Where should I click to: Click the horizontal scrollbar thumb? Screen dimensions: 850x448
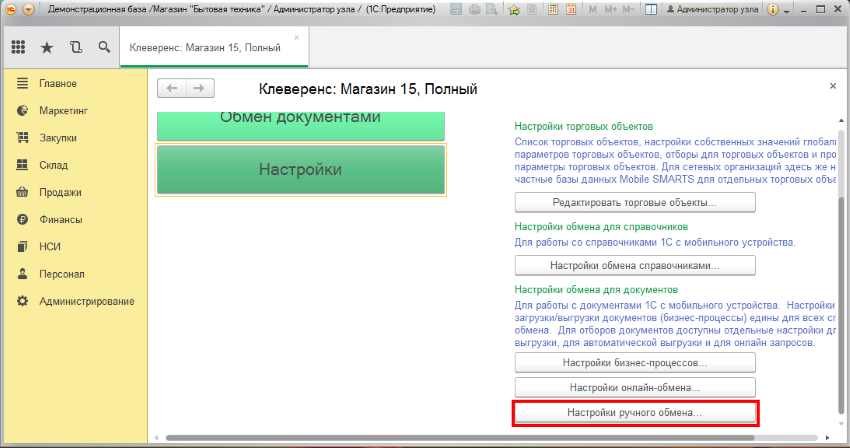point(460,438)
